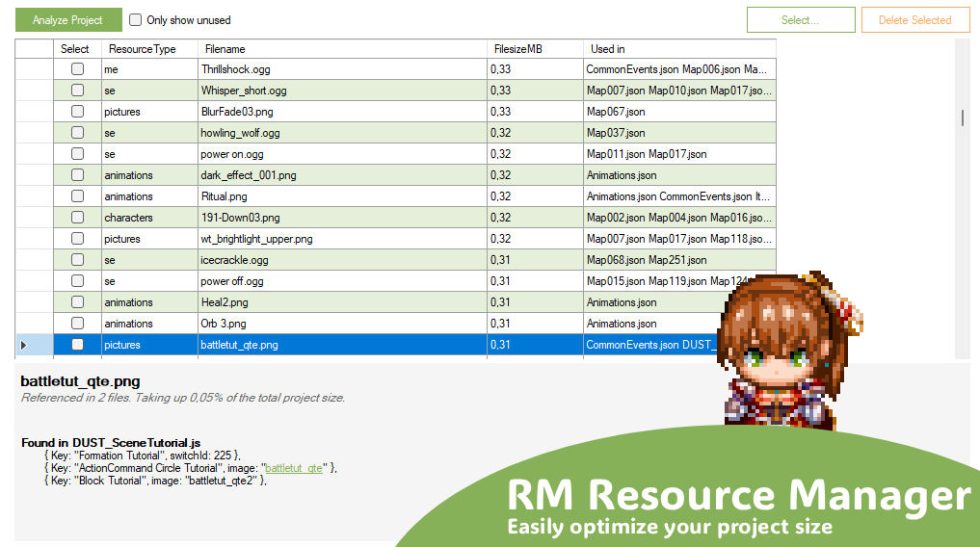Image resolution: width=980 pixels, height=547 pixels.
Task: Click the Animations.json cell for dark_effect_001.png
Action: click(680, 175)
